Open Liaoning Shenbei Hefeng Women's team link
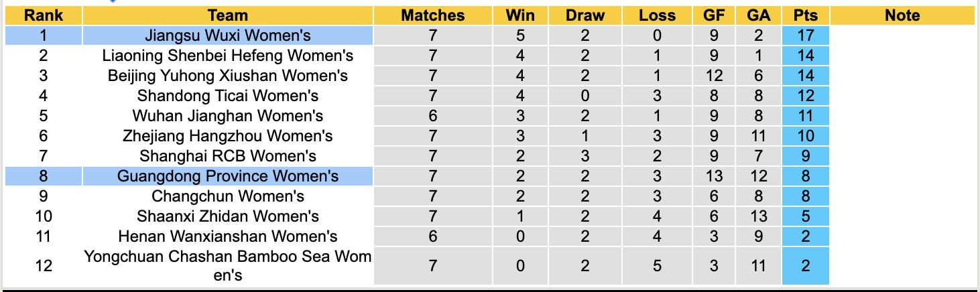This screenshot has height=292, width=980. (x=228, y=56)
